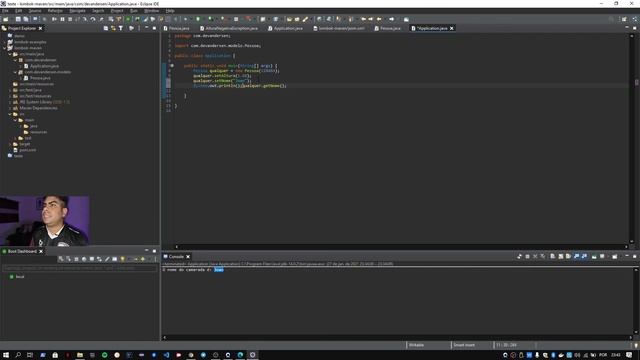Screen dimensions: 640x360
Task: Open File Explorer from taskbar
Action: click(80, 355)
